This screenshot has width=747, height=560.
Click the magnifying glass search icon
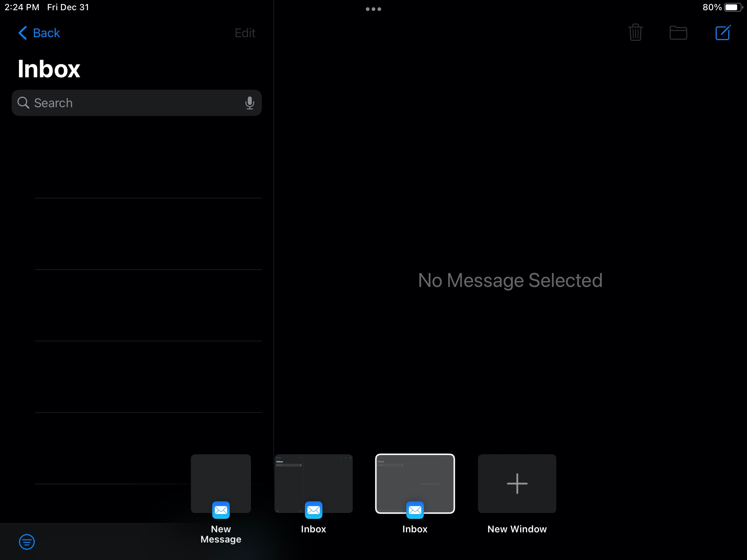23,103
